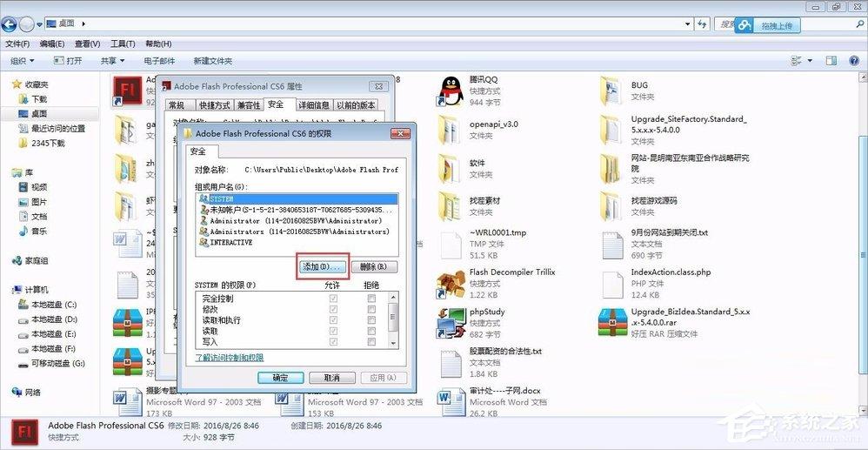
Task: Open the 文件(F) menu
Action: [17, 44]
